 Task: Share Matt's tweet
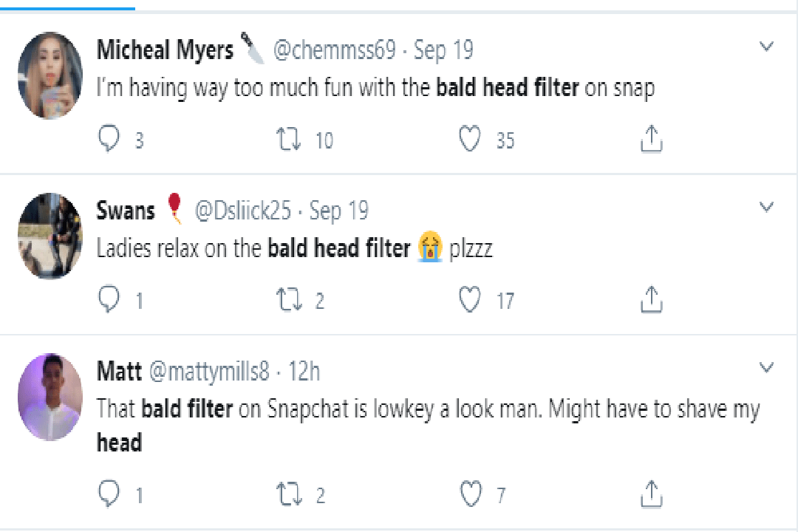tap(650, 494)
